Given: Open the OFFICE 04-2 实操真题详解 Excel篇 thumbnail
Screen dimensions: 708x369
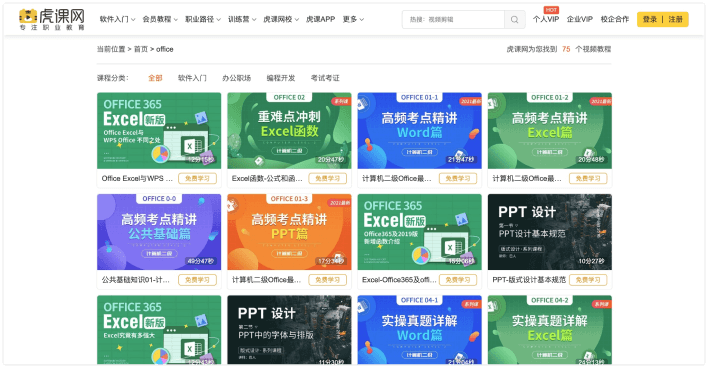Looking at the screenshot, I should click(x=550, y=330).
